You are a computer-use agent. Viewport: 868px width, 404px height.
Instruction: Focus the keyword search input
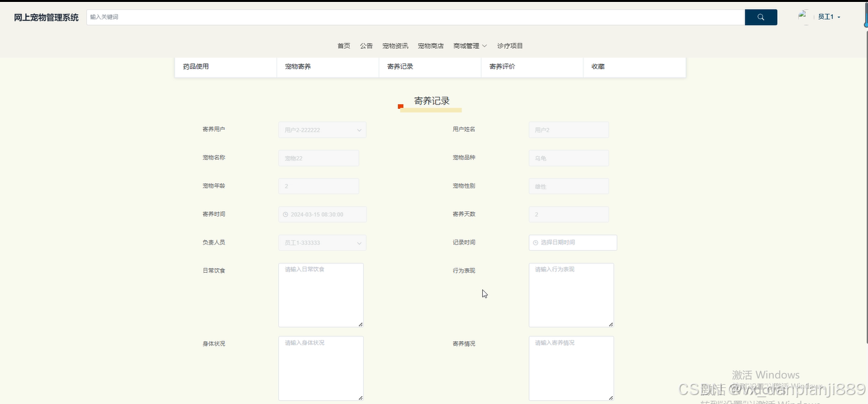[x=416, y=17]
